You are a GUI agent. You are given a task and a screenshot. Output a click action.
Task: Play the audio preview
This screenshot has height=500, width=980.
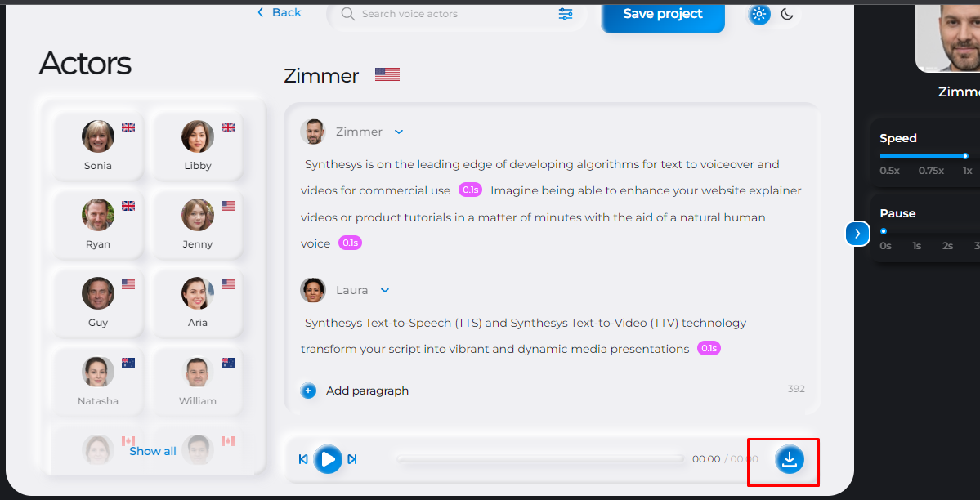point(328,459)
